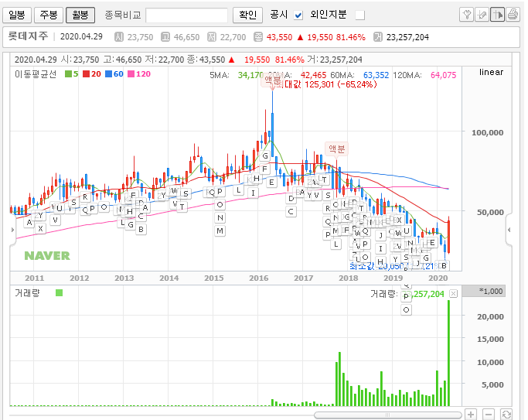The height and width of the screenshot is (420, 528).
Task: Click the 종목비교 search input
Action: click(186, 15)
